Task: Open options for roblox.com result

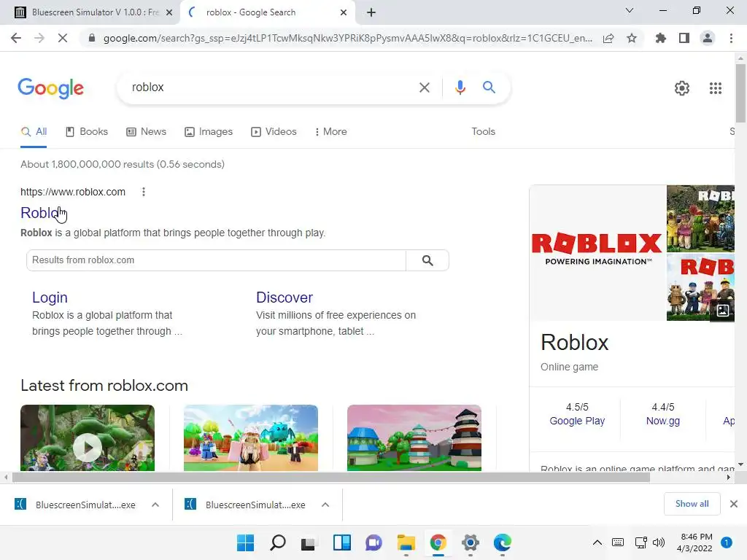Action: 144,192
